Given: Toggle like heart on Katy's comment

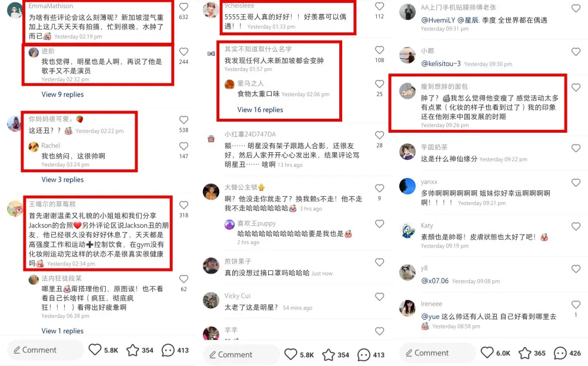Looking at the screenshot, I should (x=576, y=226).
